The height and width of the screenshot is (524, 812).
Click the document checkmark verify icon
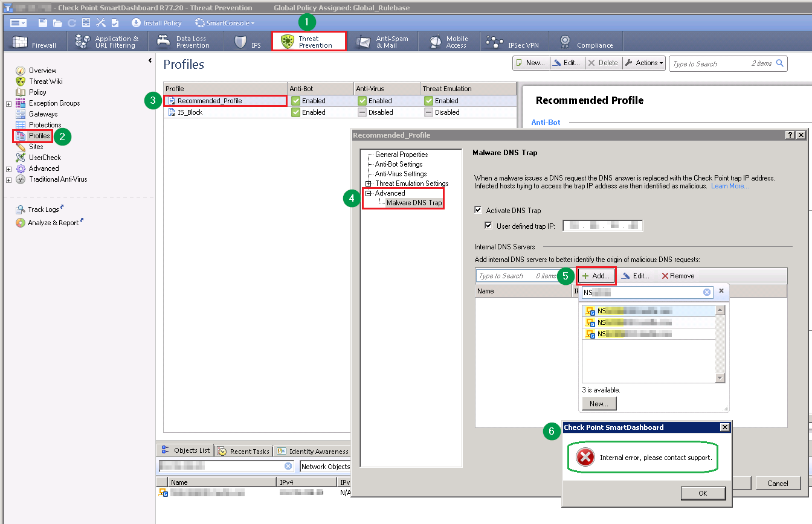pos(115,23)
